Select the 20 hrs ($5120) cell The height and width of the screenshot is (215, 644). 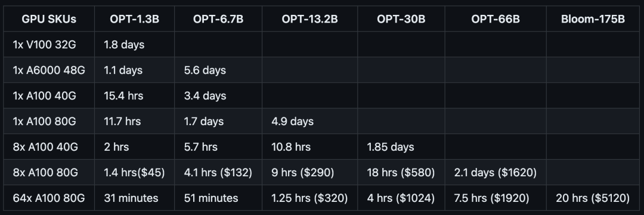(x=593, y=198)
